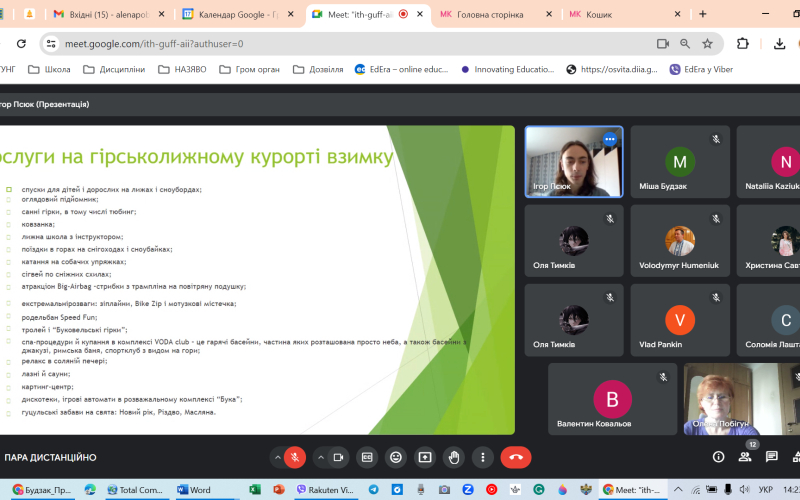This screenshot has height=500, width=800.
Task: Click Vlad Pankin participant tile
Action: pyautogui.click(x=680, y=320)
